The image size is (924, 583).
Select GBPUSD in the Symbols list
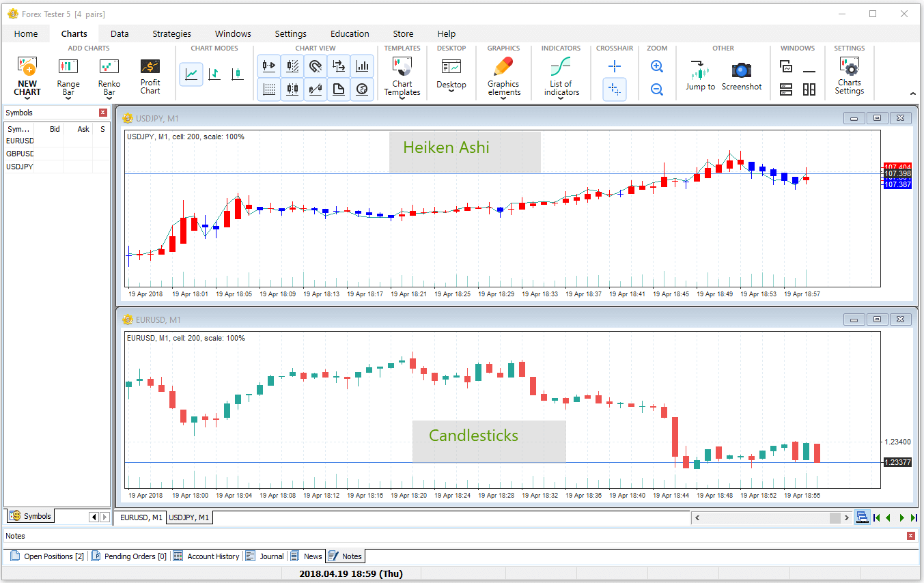point(20,154)
